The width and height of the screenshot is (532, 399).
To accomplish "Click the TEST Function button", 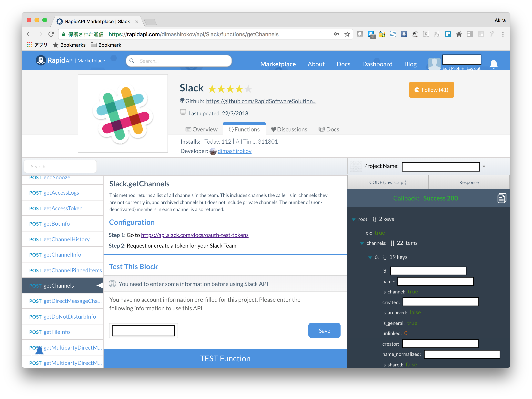I will 225,358.
